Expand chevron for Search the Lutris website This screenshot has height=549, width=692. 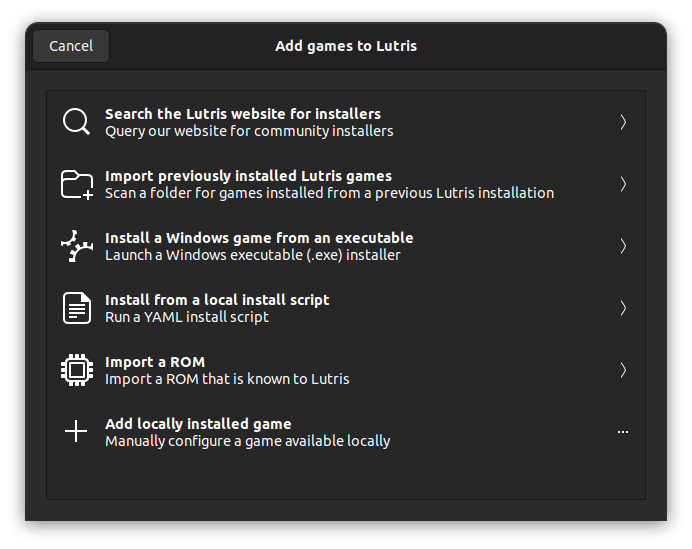(623, 122)
